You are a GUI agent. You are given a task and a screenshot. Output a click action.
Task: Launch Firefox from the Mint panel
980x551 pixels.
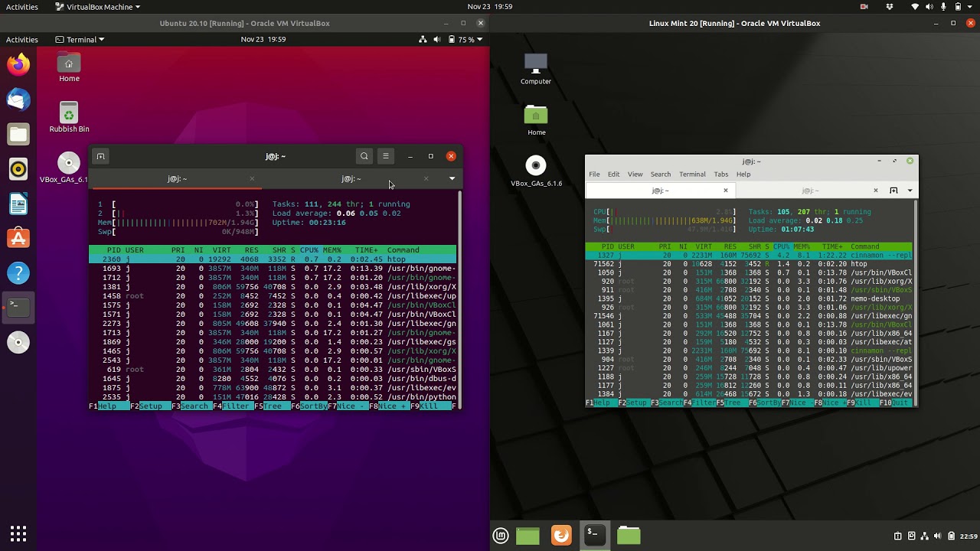[561, 535]
